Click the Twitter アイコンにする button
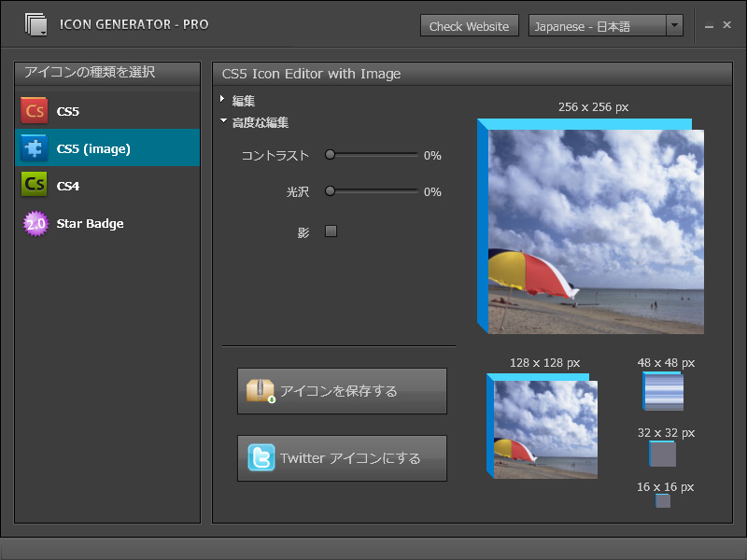Screen dimensions: 747x560 pyautogui.click(x=342, y=458)
